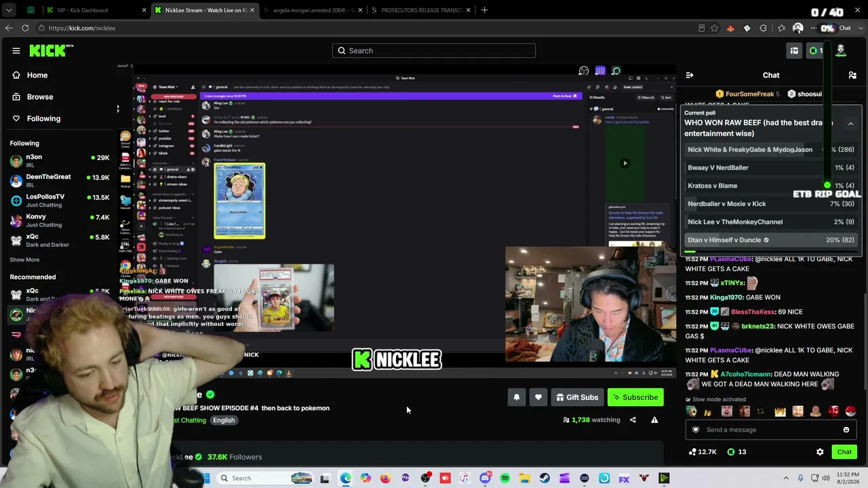The width and height of the screenshot is (868, 488).
Task: Click the Kick logo
Action: pyautogui.click(x=51, y=51)
